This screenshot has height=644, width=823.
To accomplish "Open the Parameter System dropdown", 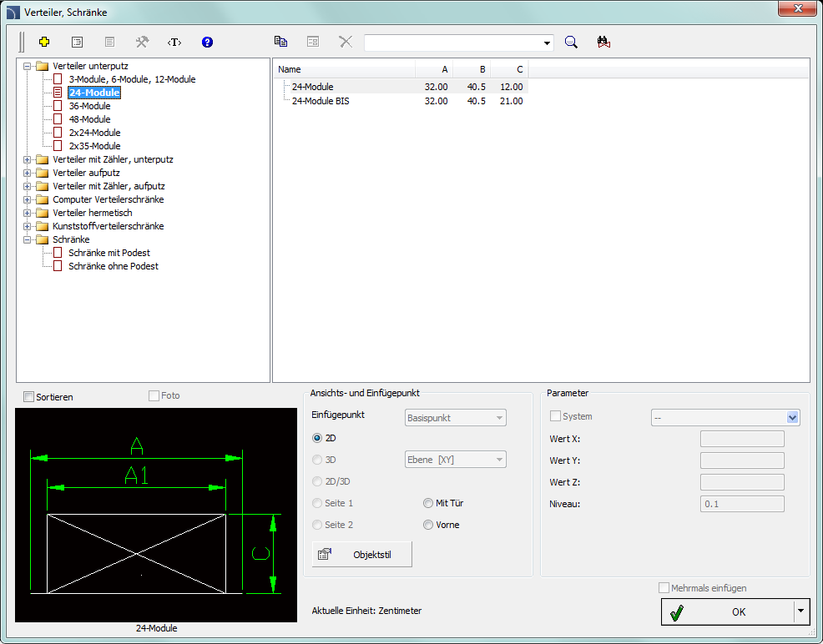I will (x=792, y=417).
